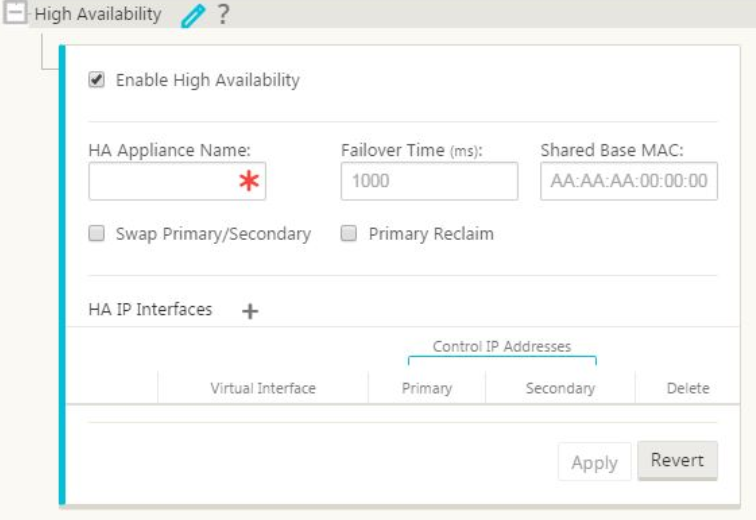
Task: Click the Apply button
Action: (x=594, y=462)
